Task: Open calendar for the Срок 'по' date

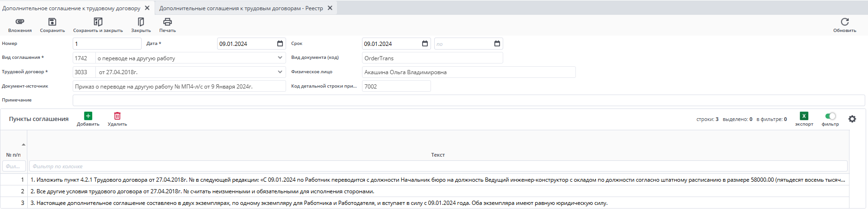Action: point(497,44)
